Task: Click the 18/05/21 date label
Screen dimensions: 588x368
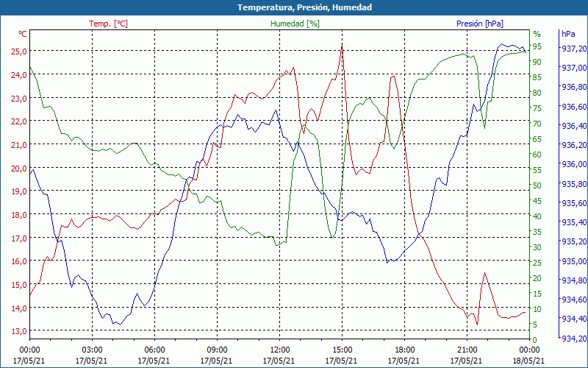Action: point(528,361)
